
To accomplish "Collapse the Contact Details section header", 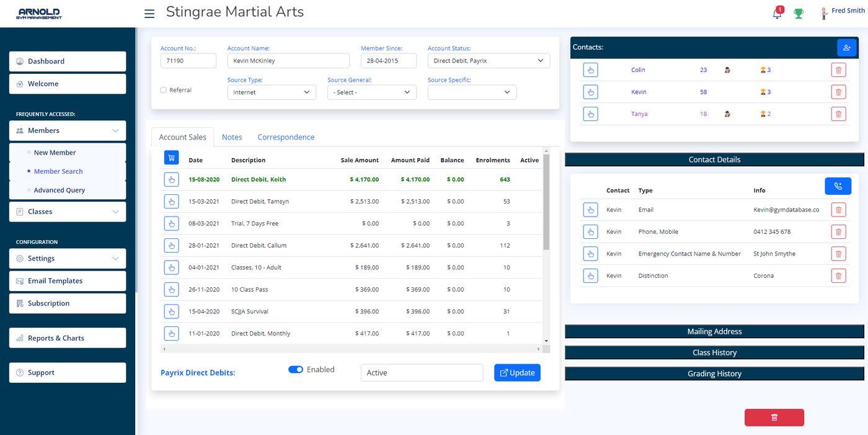I will coord(714,159).
